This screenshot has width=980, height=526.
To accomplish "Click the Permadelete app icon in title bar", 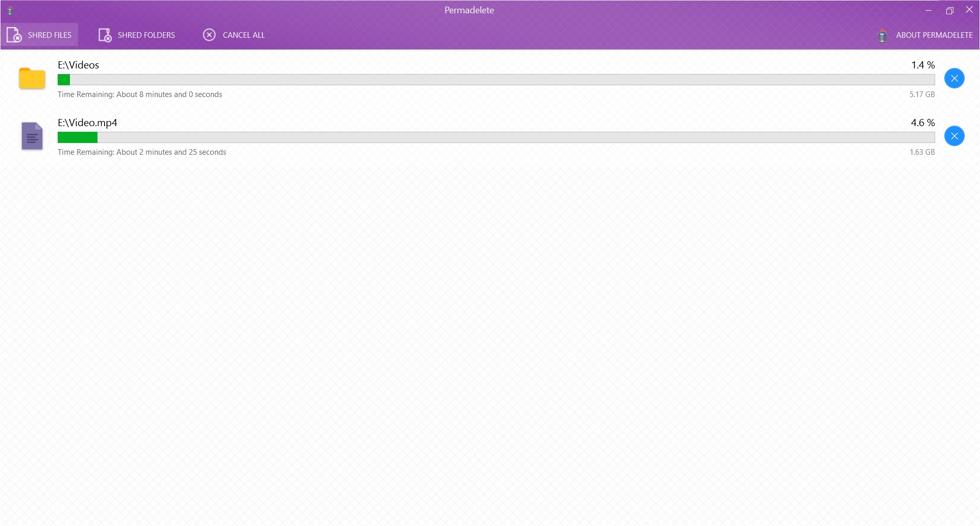I will point(10,10).
